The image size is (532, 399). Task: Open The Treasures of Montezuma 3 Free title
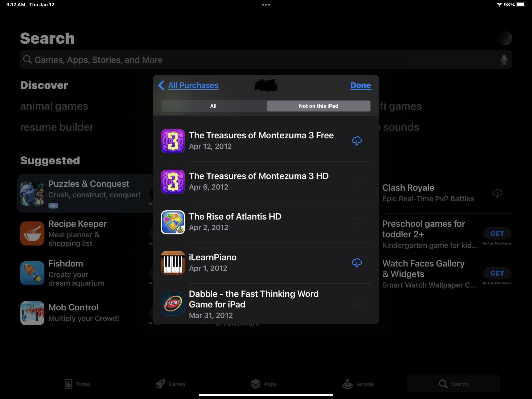[261, 135]
